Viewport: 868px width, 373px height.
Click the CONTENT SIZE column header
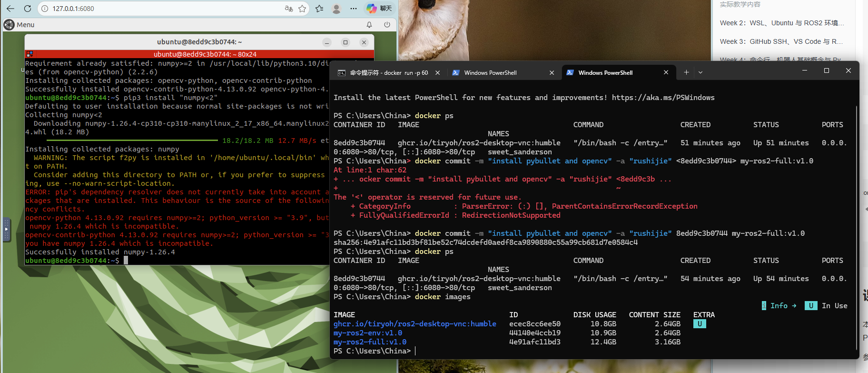(x=655, y=315)
